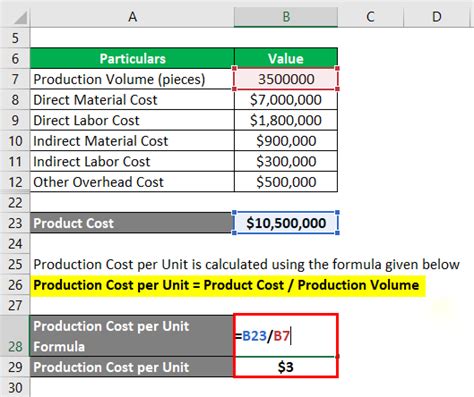474x397 pixels.
Task: Select row 22 header
Action: 15,203
